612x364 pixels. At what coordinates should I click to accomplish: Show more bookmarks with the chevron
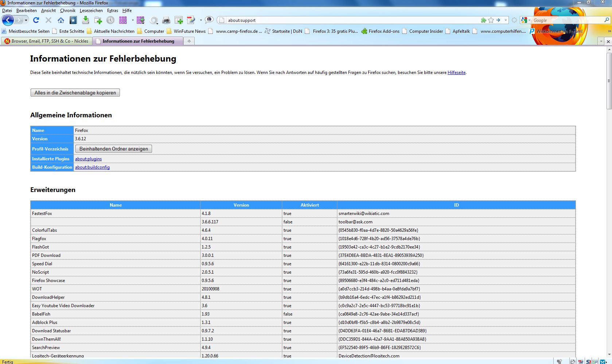click(x=609, y=31)
